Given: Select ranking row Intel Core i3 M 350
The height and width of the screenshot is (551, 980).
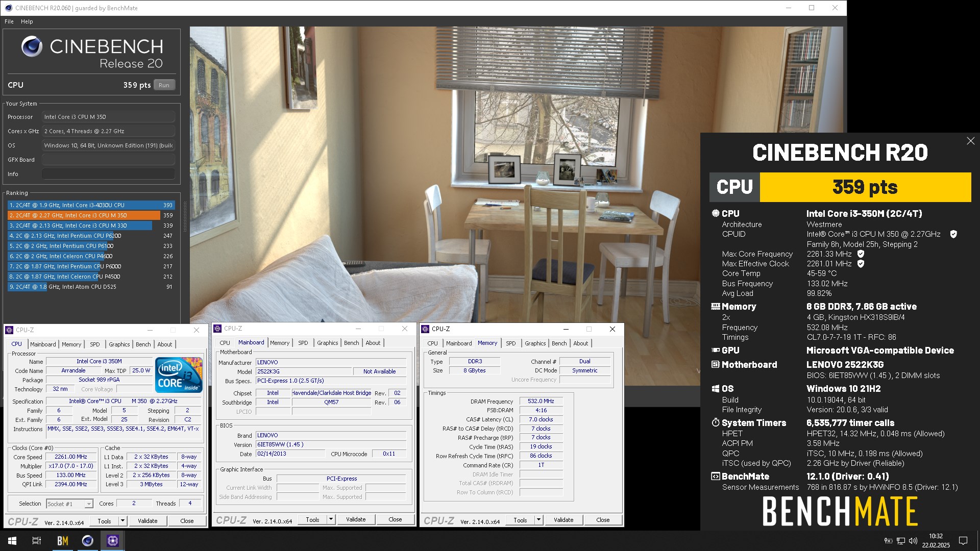Looking at the screenshot, I should pos(91,215).
